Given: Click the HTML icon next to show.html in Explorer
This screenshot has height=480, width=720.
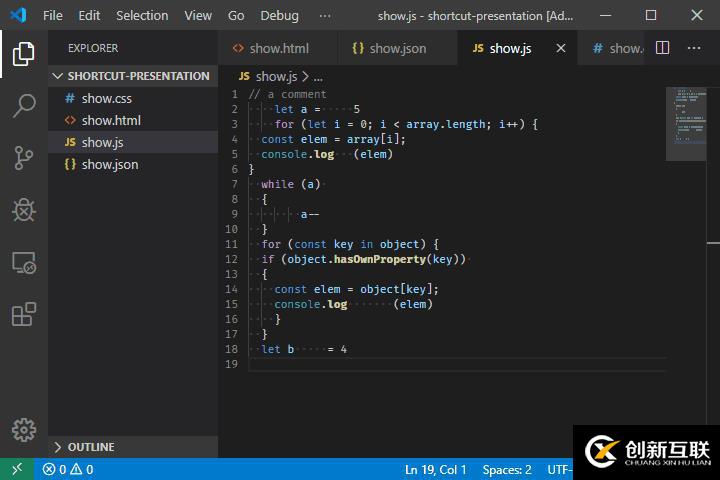Looking at the screenshot, I should pos(70,120).
